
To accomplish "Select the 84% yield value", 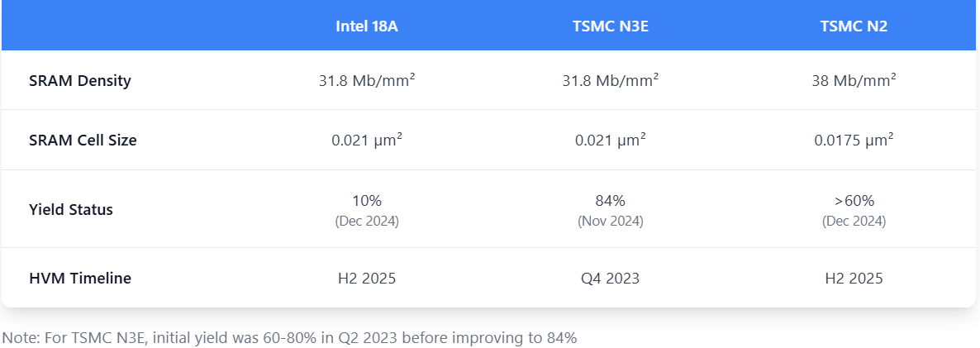I will point(610,201).
